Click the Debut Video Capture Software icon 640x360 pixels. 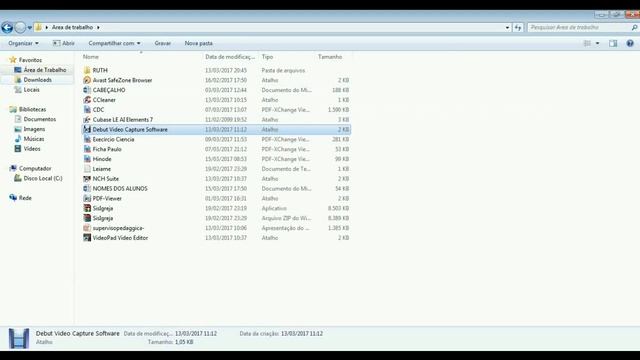[x=87, y=129]
